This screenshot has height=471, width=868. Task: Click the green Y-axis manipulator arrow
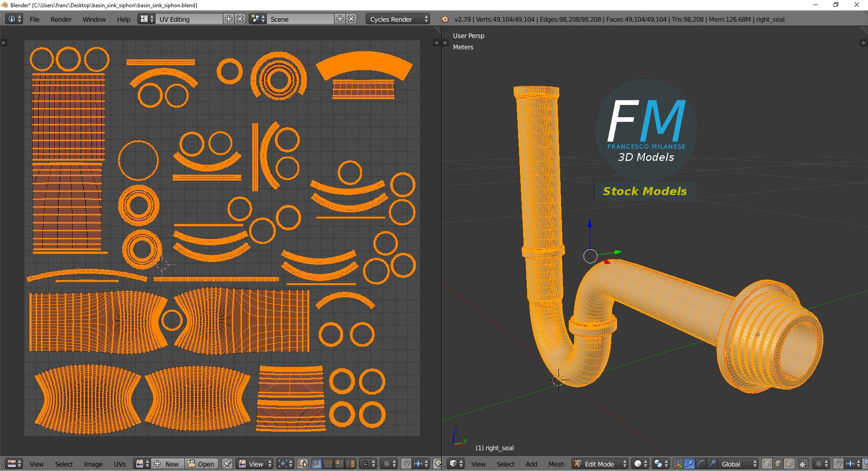(618, 252)
